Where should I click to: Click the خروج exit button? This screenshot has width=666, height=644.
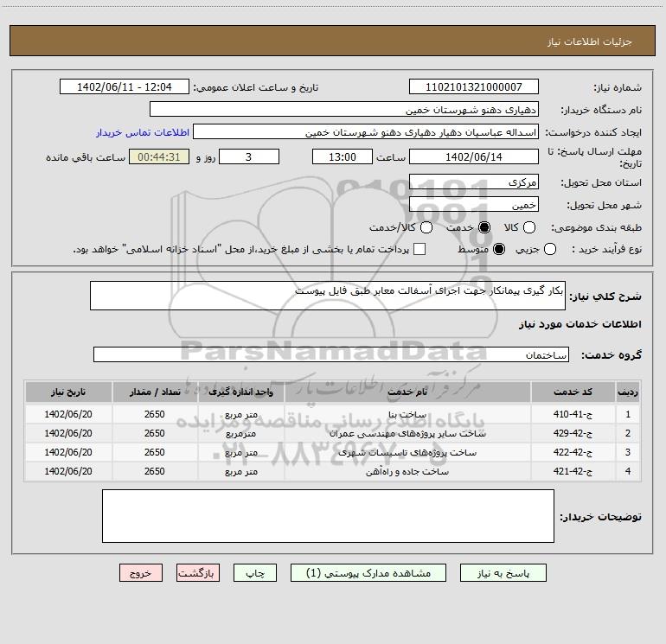point(141,573)
